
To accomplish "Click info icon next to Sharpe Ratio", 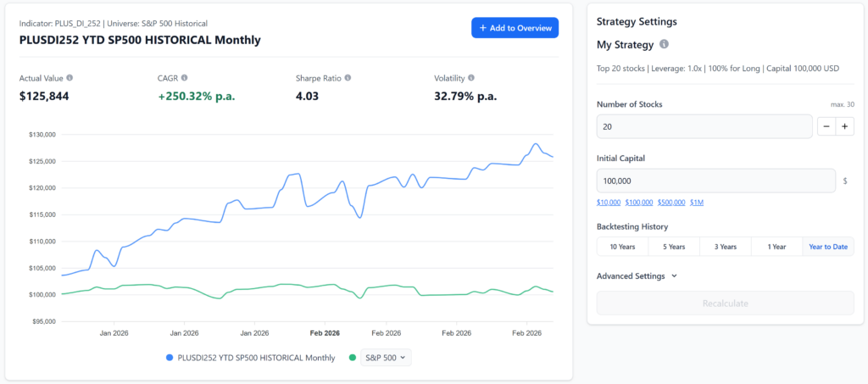I will (x=348, y=78).
